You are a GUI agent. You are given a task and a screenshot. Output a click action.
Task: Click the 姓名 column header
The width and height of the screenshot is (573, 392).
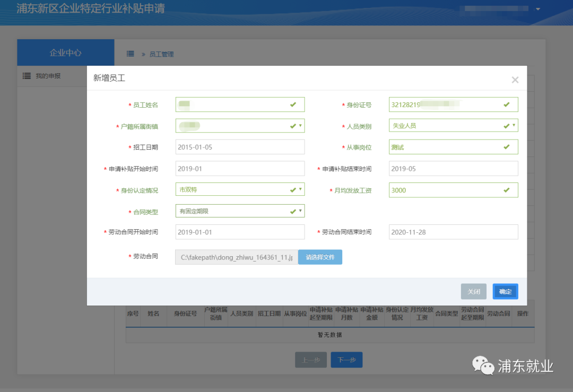[x=153, y=313]
